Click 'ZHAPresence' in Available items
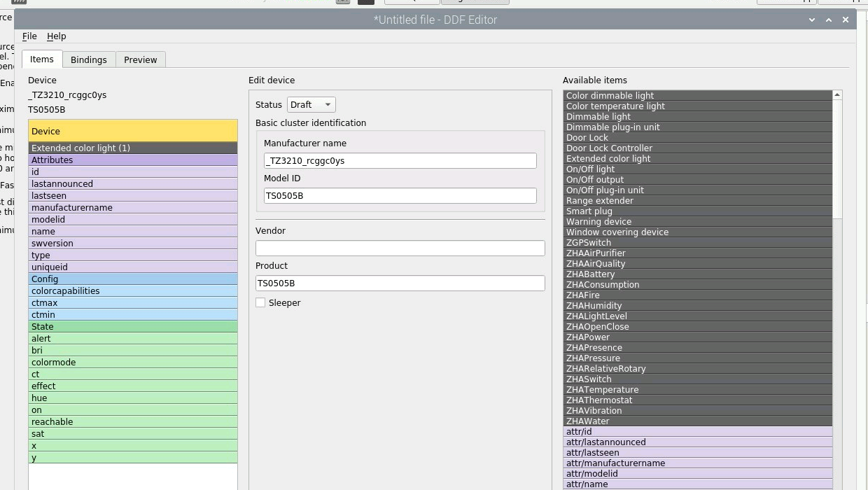Viewport: 868px width, 490px height. [698, 348]
